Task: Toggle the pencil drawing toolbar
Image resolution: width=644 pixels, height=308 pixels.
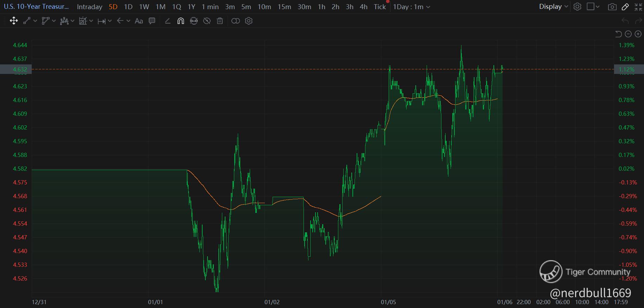Action: point(625,7)
